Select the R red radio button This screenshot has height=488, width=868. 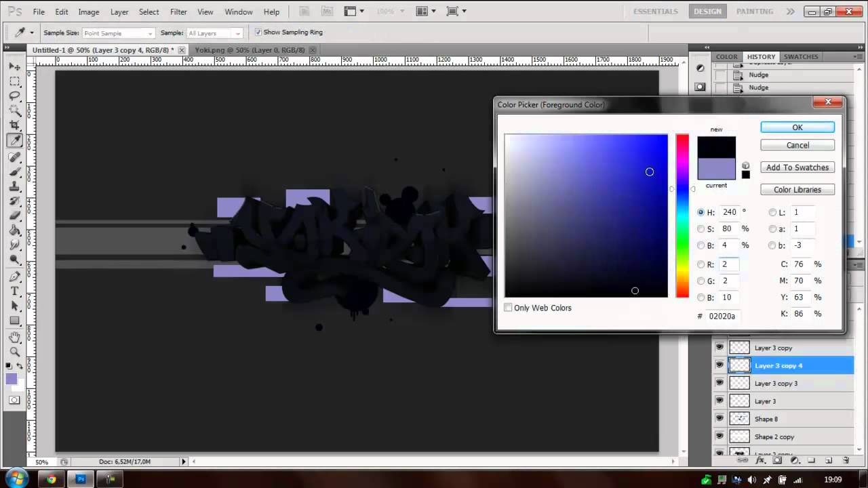701,264
